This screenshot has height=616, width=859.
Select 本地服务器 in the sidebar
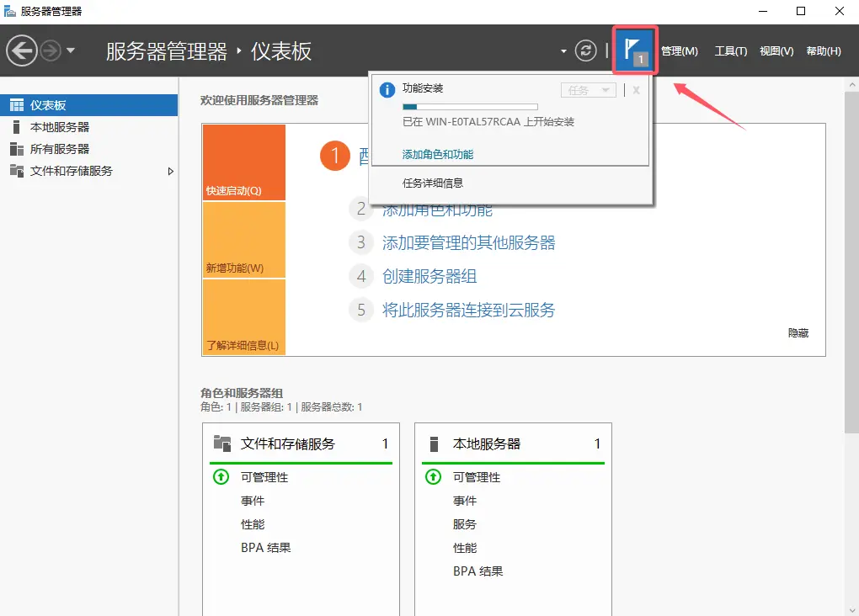[88, 127]
